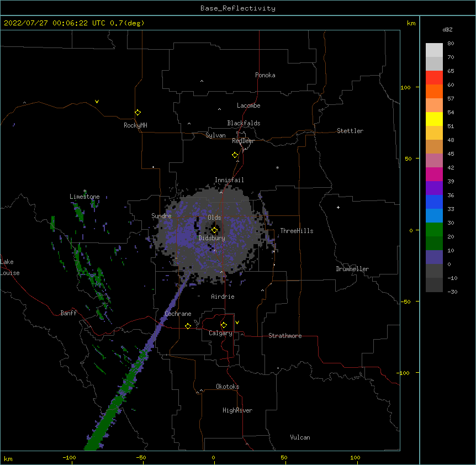Click the yellow diamond marker above Calgary label
Viewport: 476px width, 465px height.
[x=224, y=325]
